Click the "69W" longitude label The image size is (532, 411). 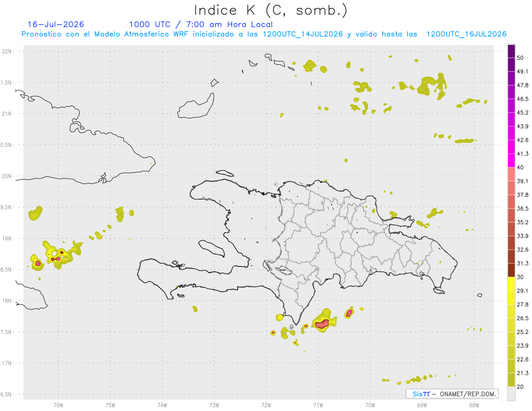422,405
